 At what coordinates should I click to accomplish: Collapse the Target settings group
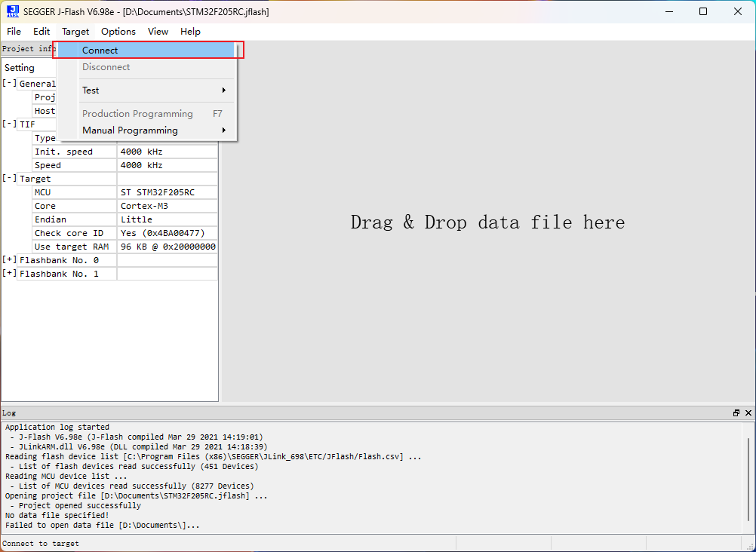[9, 178]
